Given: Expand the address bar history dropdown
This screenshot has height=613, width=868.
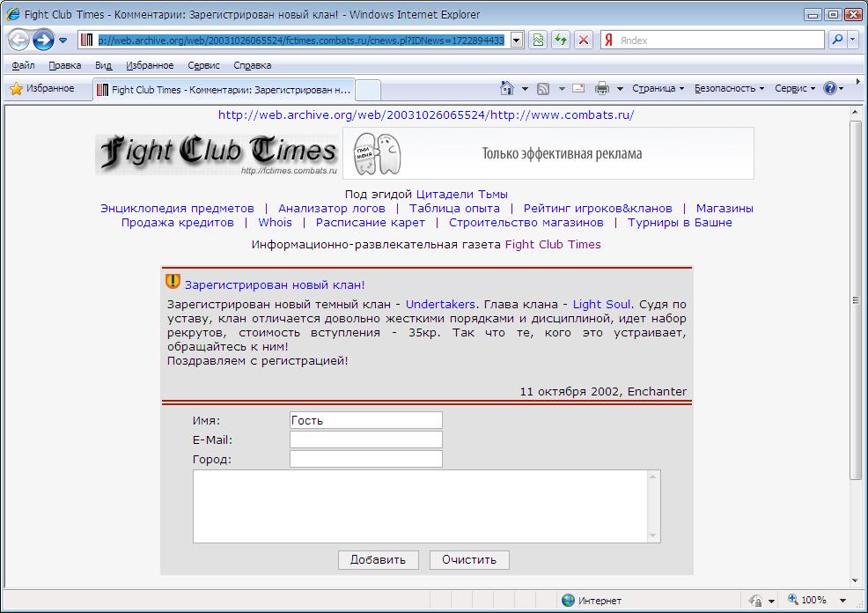Looking at the screenshot, I should 517,40.
